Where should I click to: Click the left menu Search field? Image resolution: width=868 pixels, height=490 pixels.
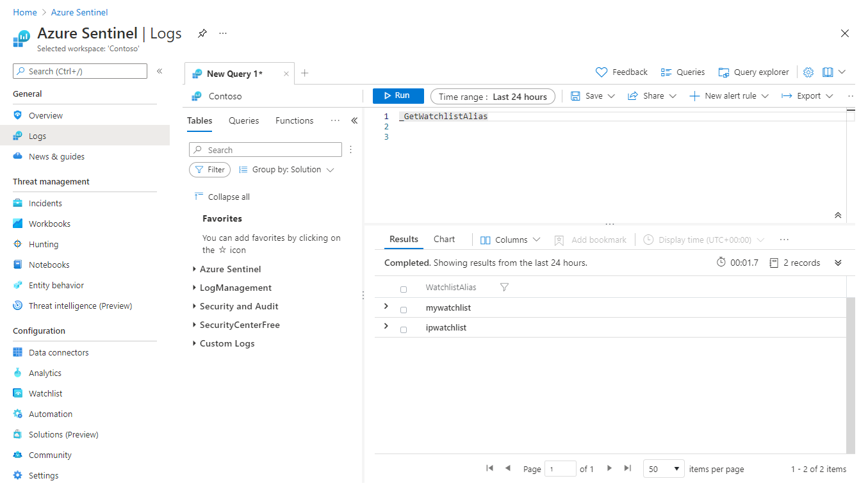coord(80,71)
